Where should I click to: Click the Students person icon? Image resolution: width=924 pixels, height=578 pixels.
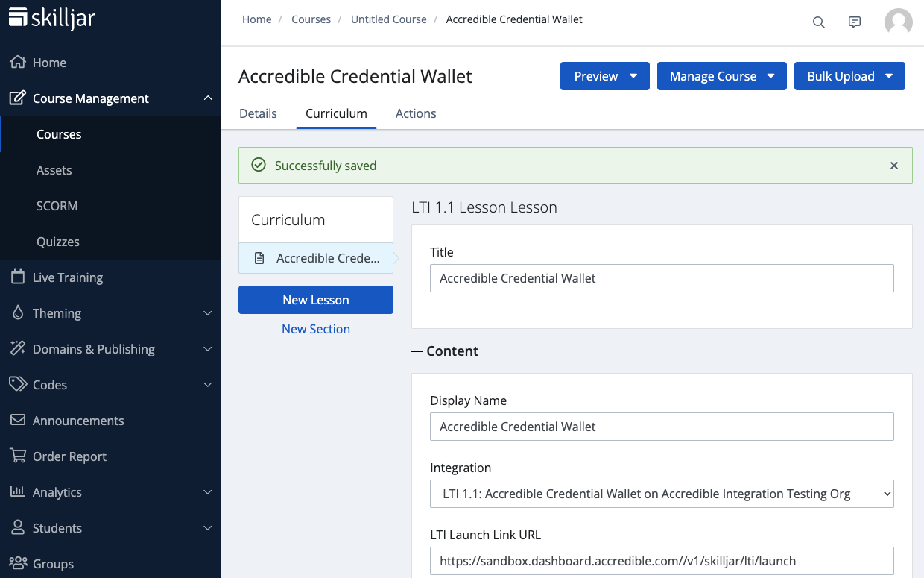18,528
